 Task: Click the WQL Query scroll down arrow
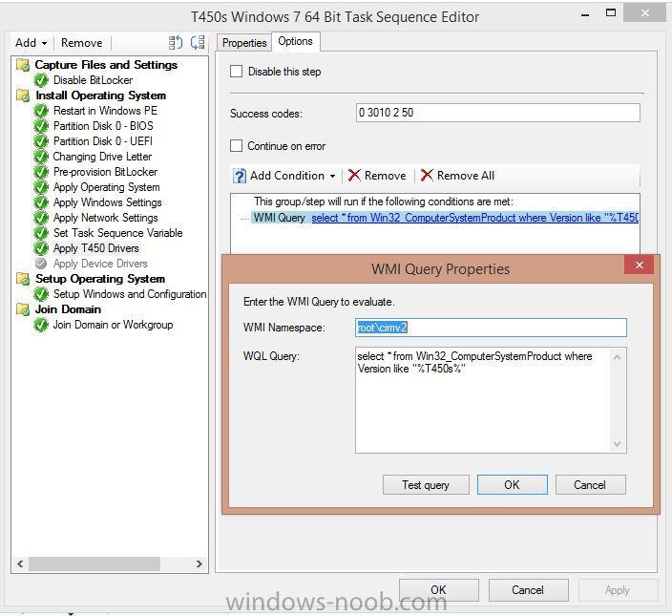(x=618, y=444)
